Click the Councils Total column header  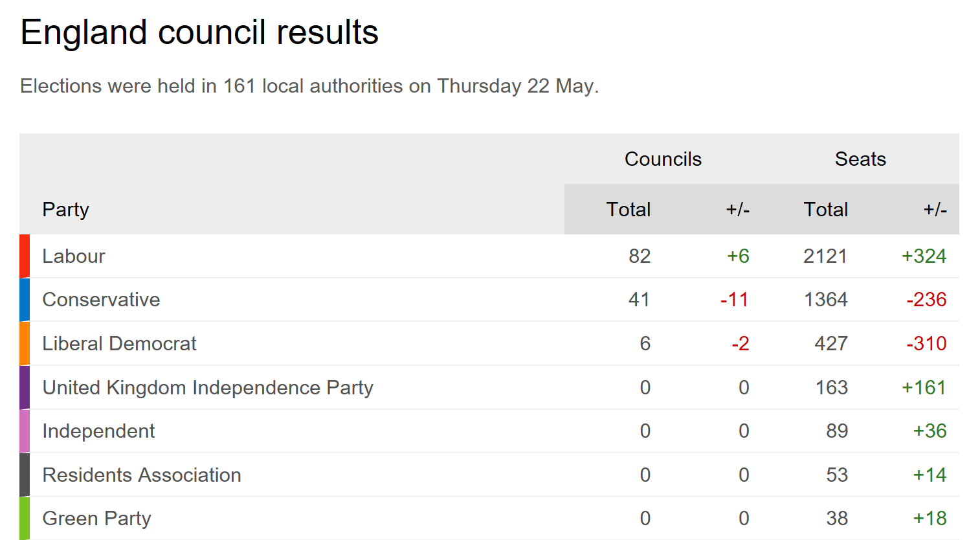click(628, 210)
